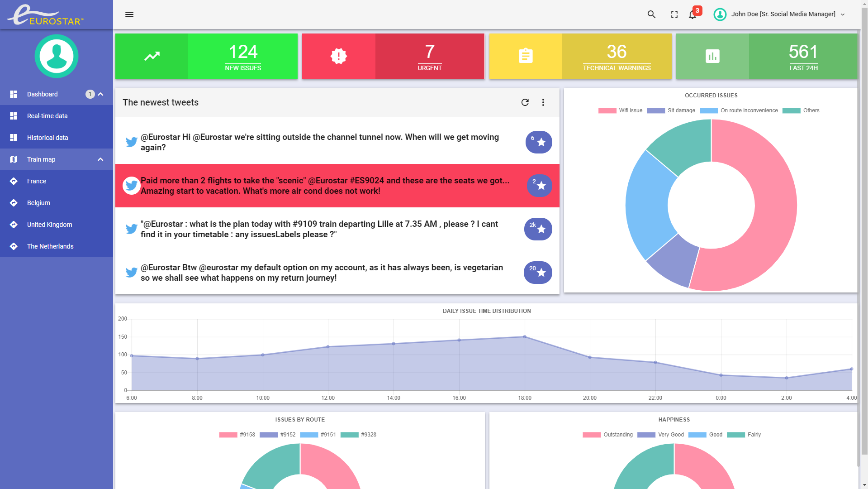
Task: Open United Kingdom train map
Action: click(x=57, y=225)
